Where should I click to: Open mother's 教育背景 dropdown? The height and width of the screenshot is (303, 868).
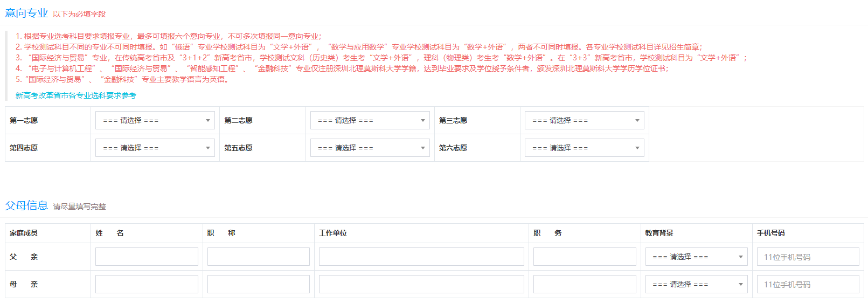coord(696,284)
